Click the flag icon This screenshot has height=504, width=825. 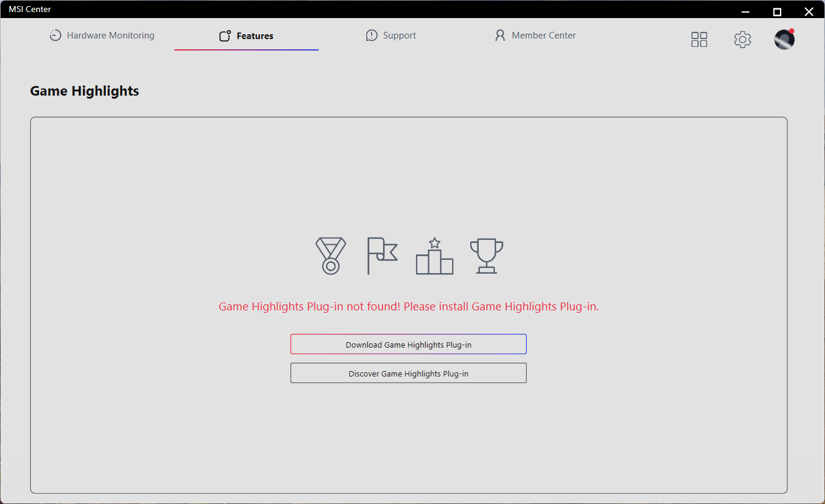click(382, 256)
